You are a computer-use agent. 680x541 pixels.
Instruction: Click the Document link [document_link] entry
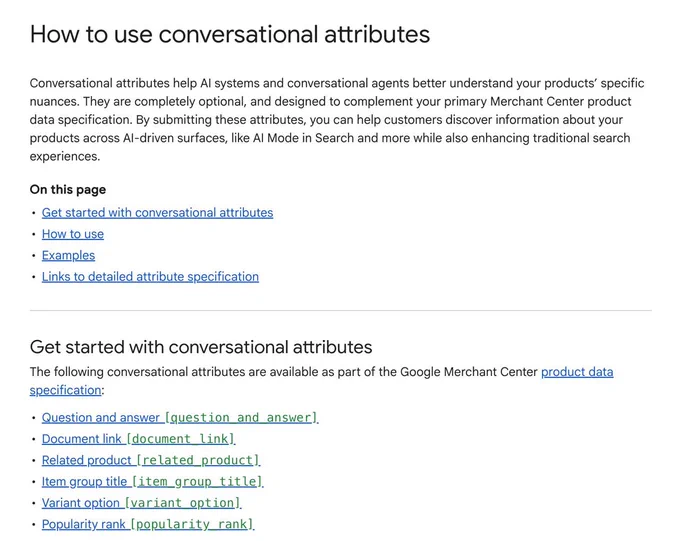click(138, 439)
